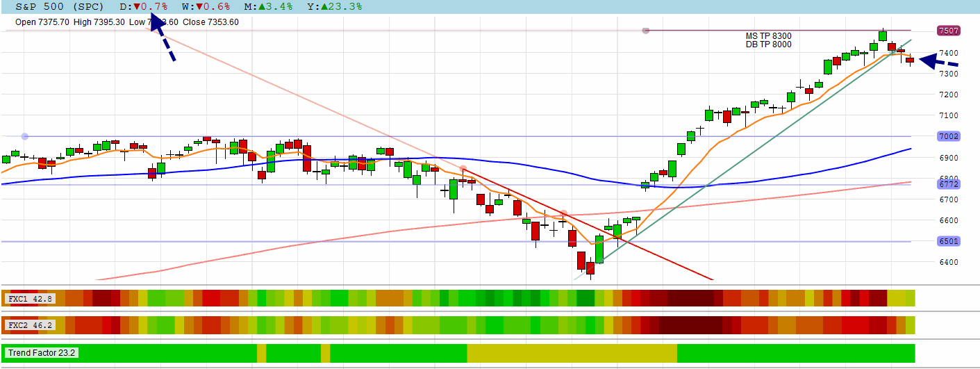Click the weekly change down arrow indicator
The image size is (980, 369).
point(198,6)
